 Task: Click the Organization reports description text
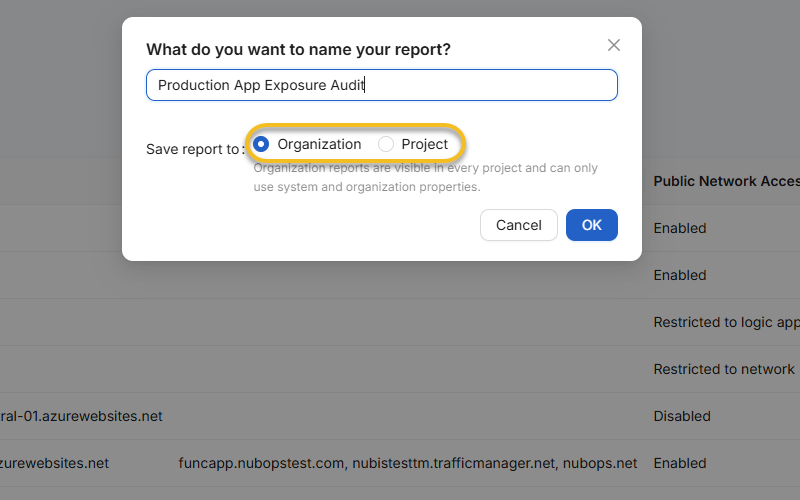pyautogui.click(x=426, y=177)
